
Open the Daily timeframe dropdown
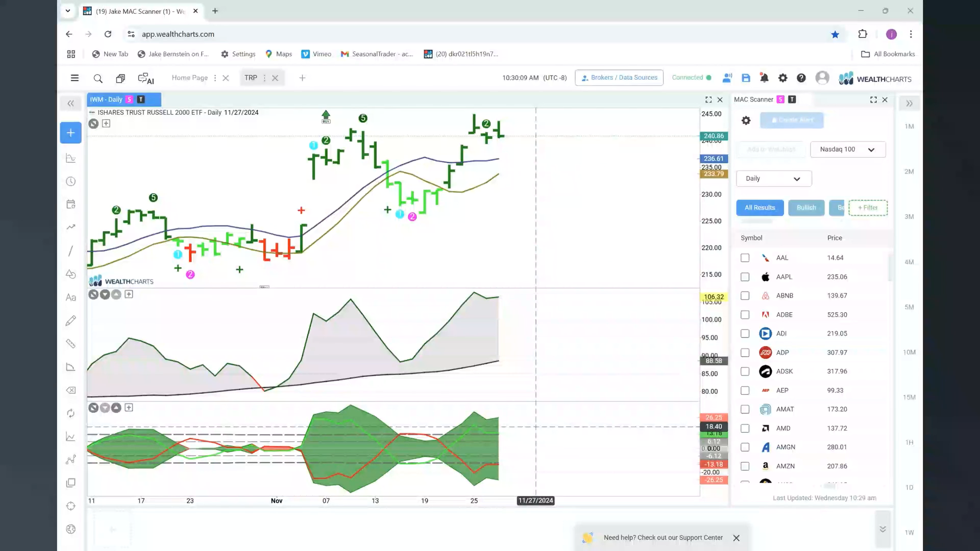coord(774,179)
